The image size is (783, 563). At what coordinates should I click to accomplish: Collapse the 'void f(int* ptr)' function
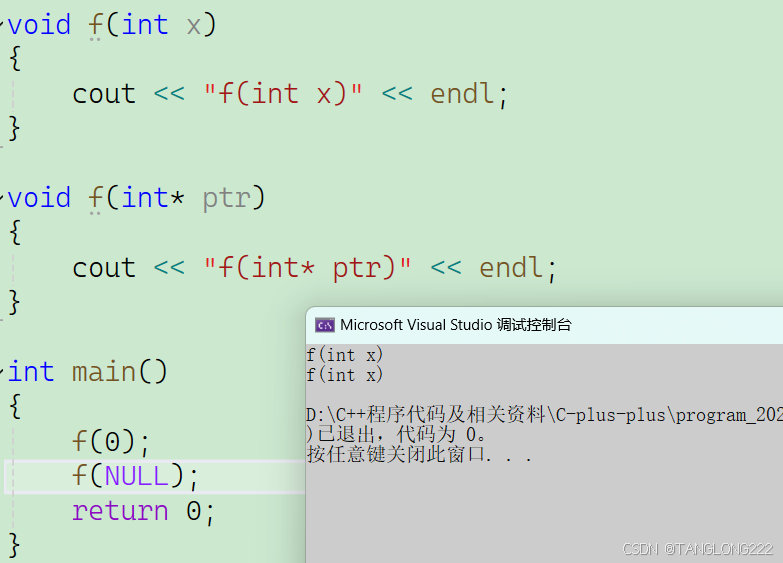click(x=1, y=196)
